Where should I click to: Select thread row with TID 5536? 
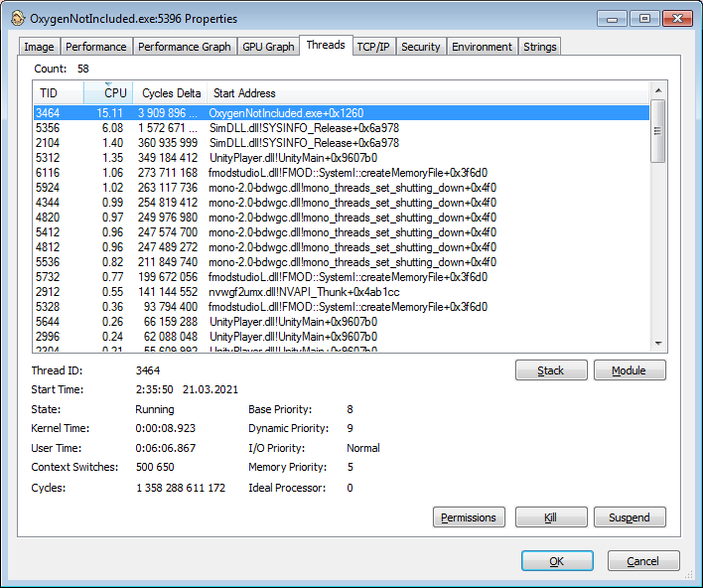click(x=342, y=262)
